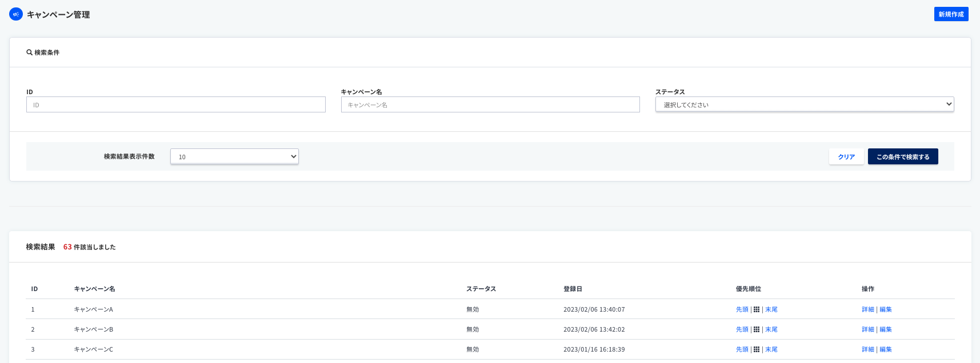Open the ステータス dropdown

[804, 104]
